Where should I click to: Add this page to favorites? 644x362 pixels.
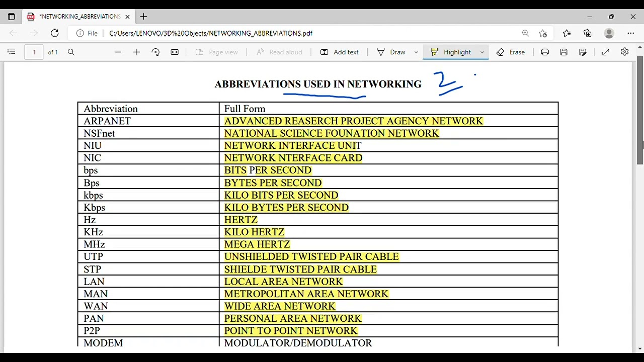coord(542,33)
